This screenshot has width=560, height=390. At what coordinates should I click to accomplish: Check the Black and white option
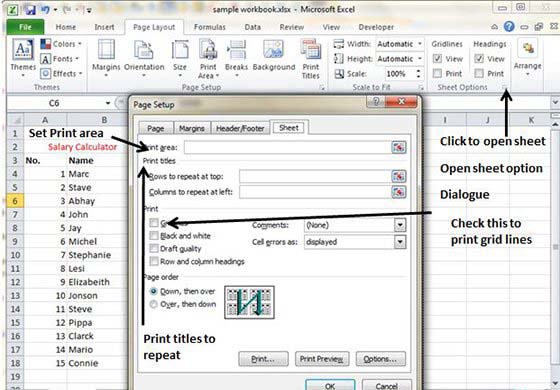154,236
